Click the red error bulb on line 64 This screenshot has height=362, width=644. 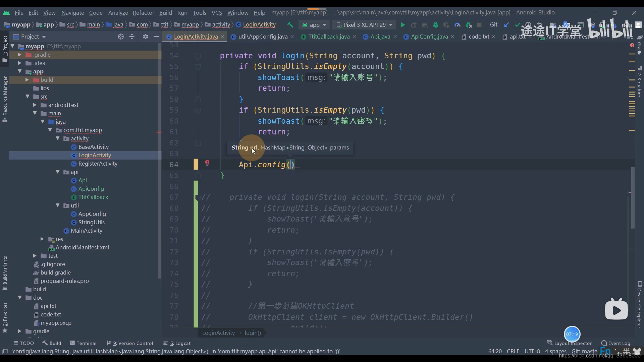click(207, 163)
